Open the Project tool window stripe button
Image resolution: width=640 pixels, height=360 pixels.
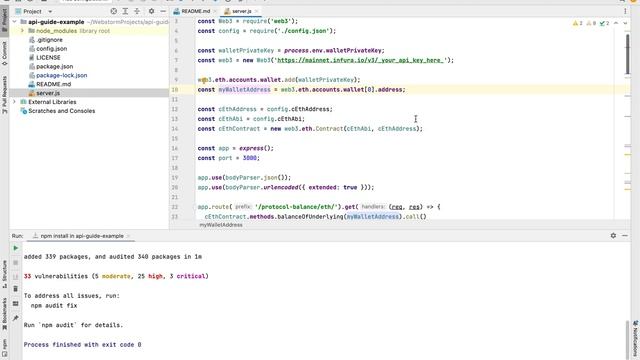(4, 20)
